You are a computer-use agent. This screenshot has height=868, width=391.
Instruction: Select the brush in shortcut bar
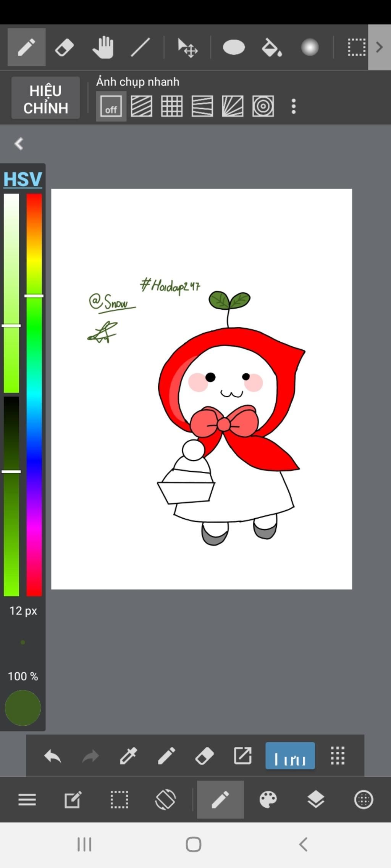tap(166, 756)
